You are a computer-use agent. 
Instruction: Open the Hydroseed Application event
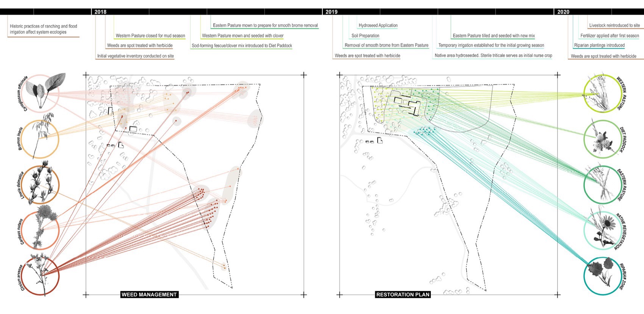click(x=378, y=25)
